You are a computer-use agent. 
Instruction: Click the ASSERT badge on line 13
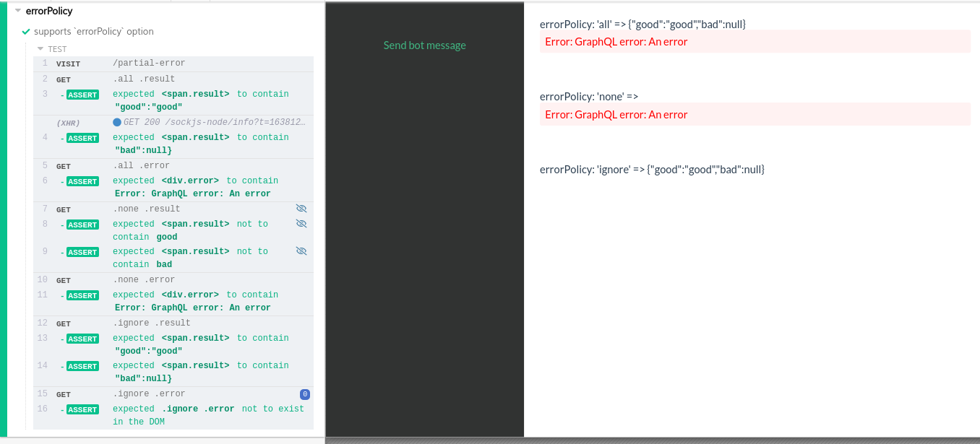[82, 339]
